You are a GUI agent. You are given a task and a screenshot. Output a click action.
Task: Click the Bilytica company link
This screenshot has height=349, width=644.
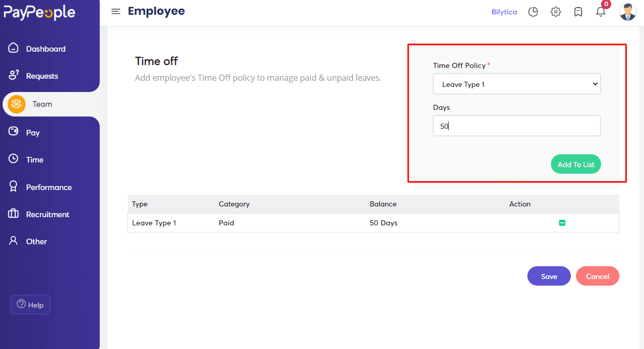point(504,12)
